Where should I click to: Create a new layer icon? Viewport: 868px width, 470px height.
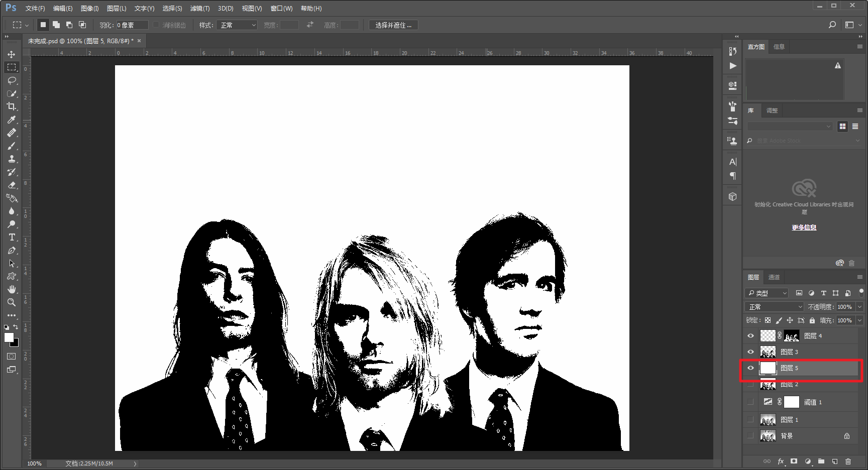coord(835,461)
